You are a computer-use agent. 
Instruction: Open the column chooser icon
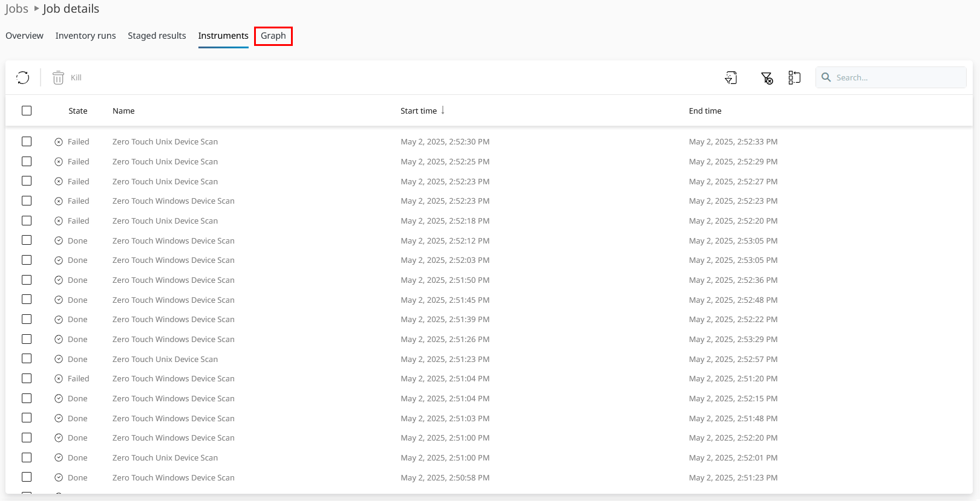(794, 77)
